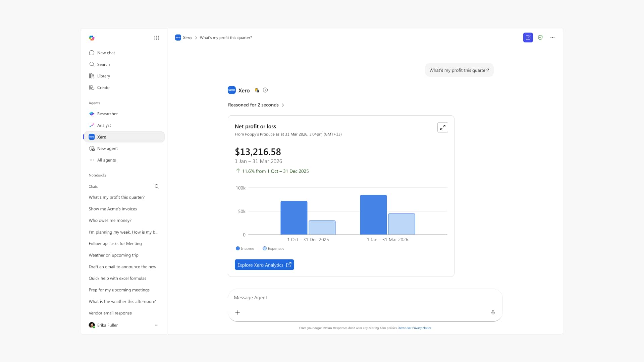Open chat 'I'm planning my week'

coord(123,232)
